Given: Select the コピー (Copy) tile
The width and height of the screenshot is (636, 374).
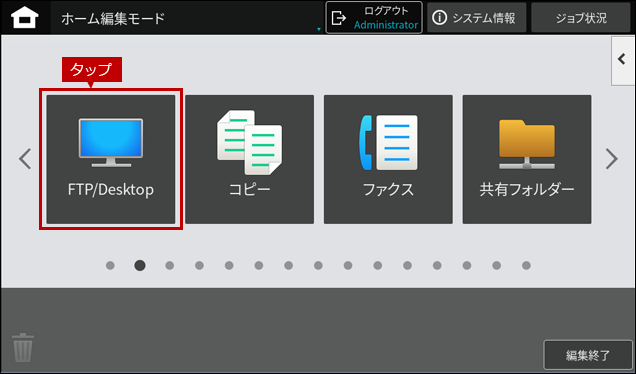Looking at the screenshot, I should click(x=249, y=159).
